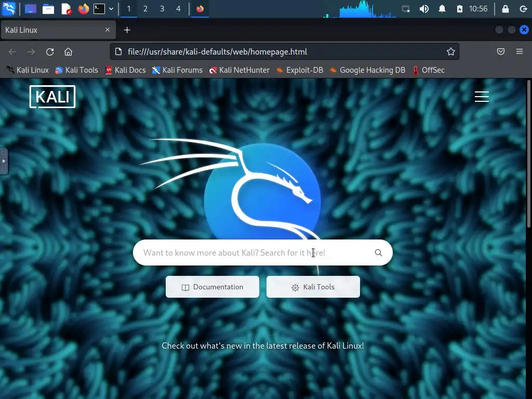Select the Firefox window in the taskbar
This screenshot has height=399, width=532.
click(200, 9)
